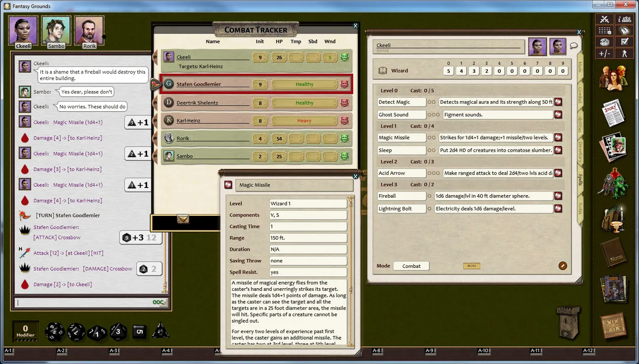Expand Karl-Heinz entry side tab
Screen dimensions: 639x364
(156, 120)
